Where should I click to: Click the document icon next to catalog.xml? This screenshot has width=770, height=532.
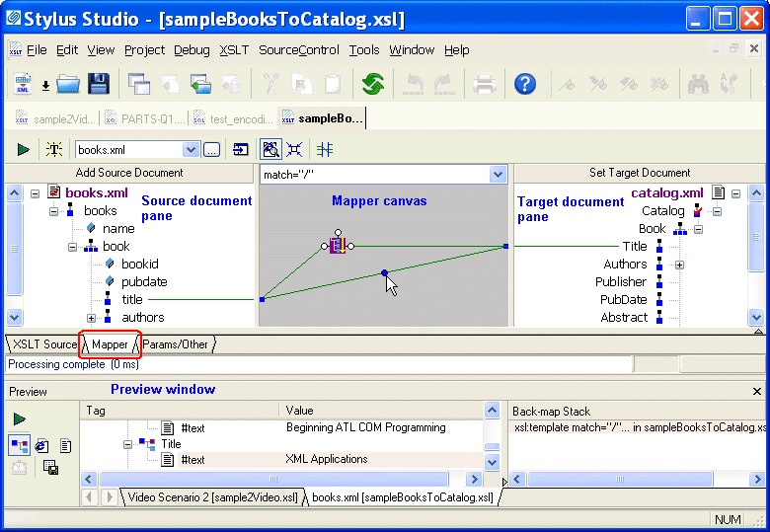tap(718, 192)
